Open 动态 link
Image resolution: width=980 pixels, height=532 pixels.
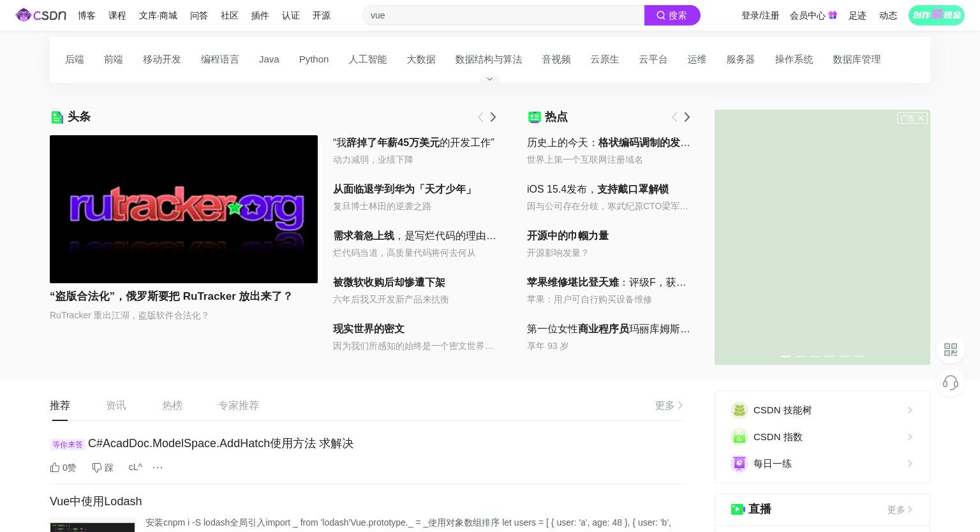tap(888, 15)
